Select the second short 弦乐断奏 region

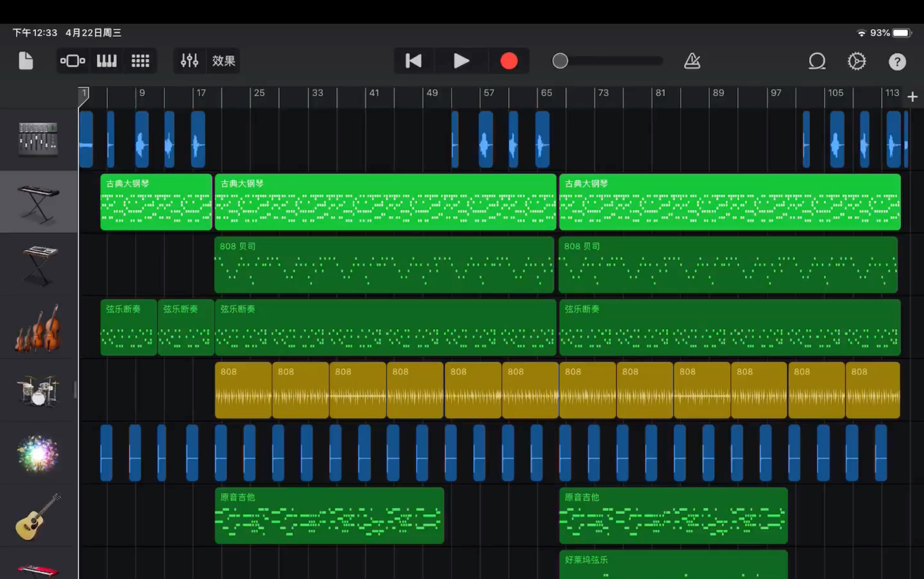tap(186, 327)
